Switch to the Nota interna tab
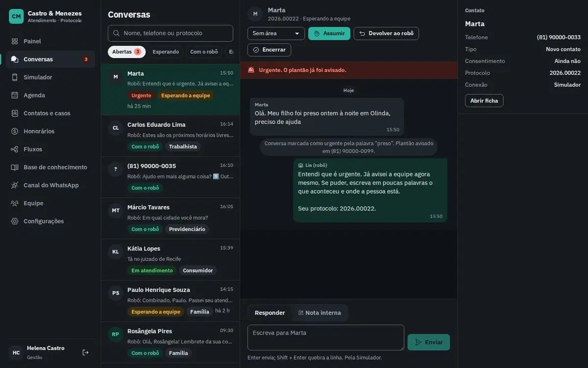This screenshot has width=588, height=368. coord(319,313)
